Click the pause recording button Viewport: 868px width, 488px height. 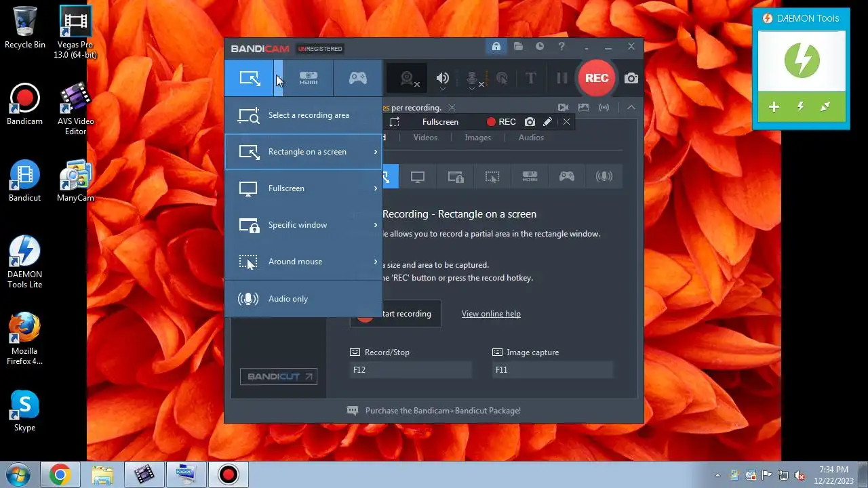click(x=561, y=79)
